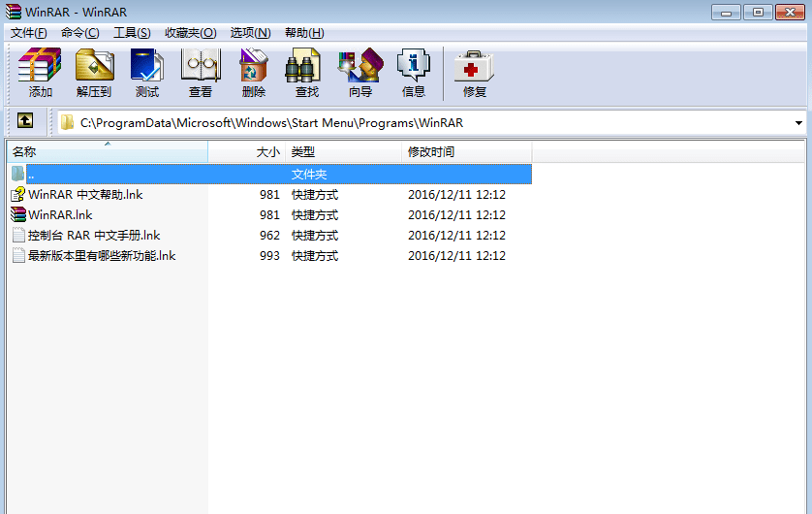Click icon of 最新版本里有哪些新功能.lnk
Image resolution: width=812 pixels, height=514 pixels.
(x=18, y=255)
